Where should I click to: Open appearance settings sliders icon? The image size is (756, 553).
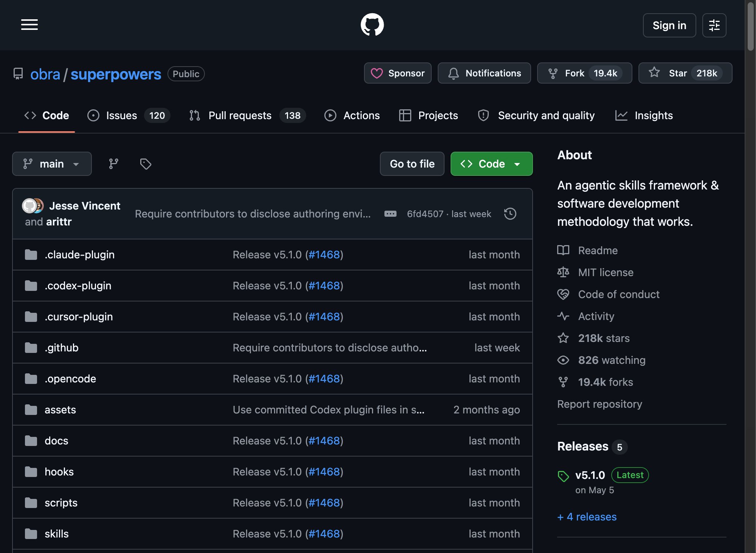714,25
